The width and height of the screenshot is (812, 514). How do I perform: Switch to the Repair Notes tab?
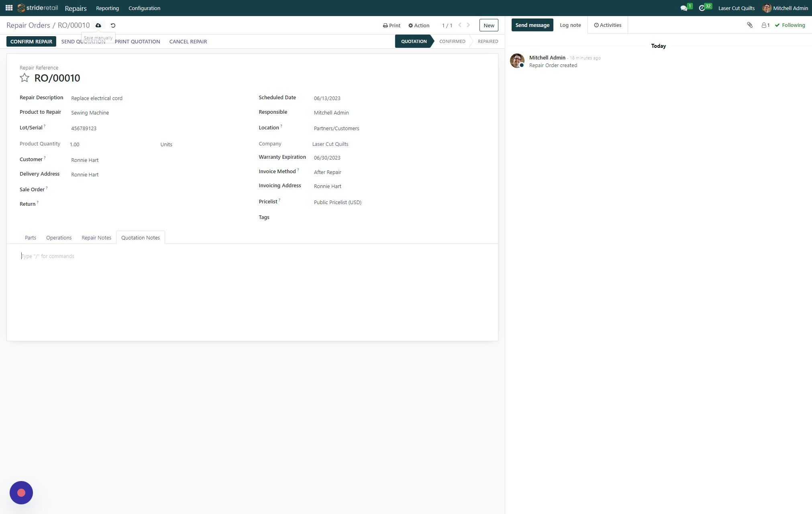96,238
